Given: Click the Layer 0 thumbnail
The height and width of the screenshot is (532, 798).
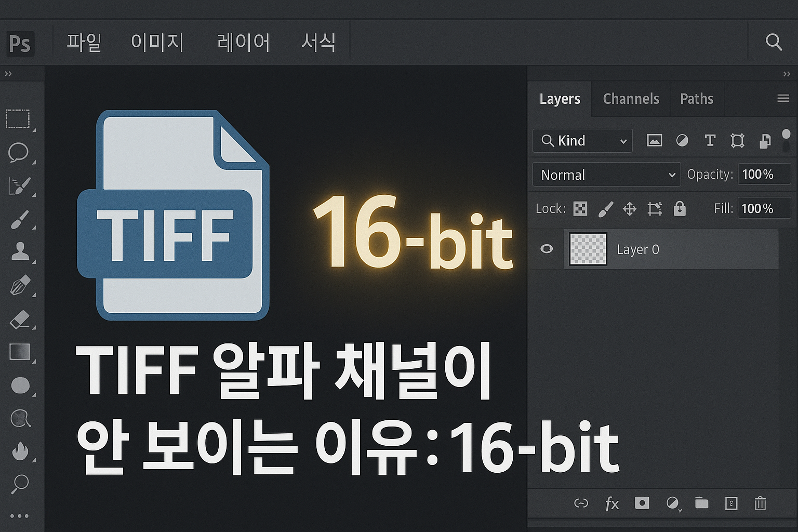Looking at the screenshot, I should 588,249.
